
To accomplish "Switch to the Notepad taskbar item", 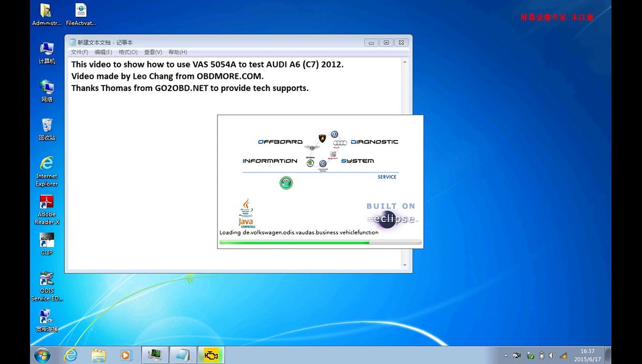I will point(182,355).
